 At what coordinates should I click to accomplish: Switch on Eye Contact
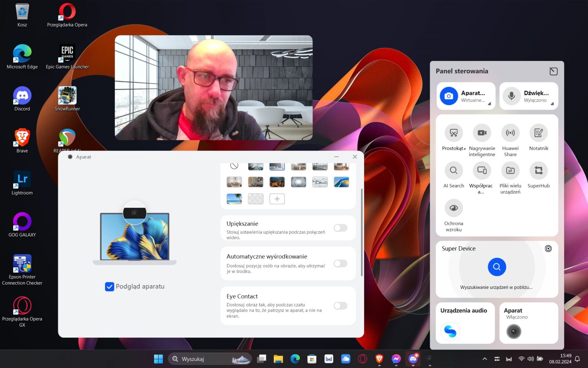pos(340,306)
